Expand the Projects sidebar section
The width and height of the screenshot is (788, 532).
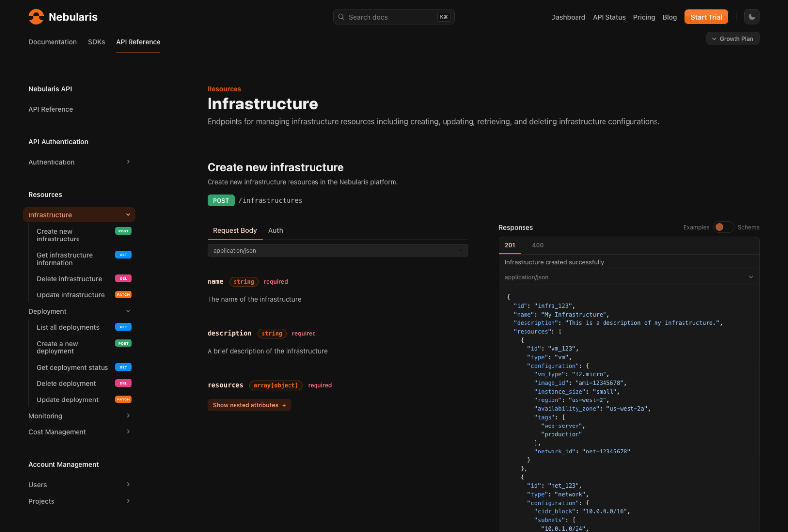coord(128,501)
